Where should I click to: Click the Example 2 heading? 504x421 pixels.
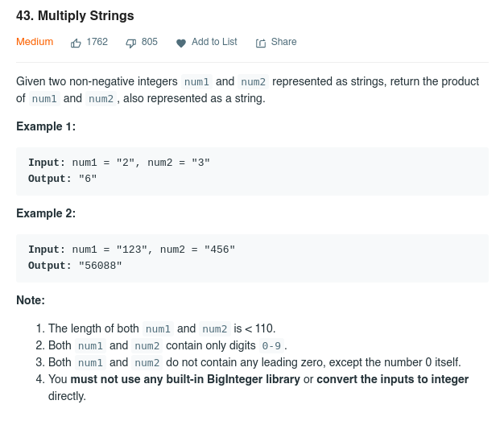(46, 213)
